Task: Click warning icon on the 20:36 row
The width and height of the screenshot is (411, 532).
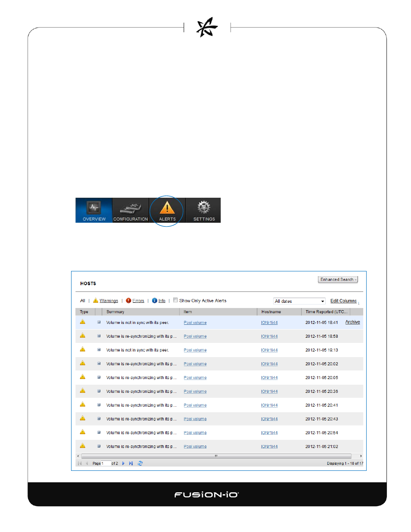Action: (x=83, y=391)
